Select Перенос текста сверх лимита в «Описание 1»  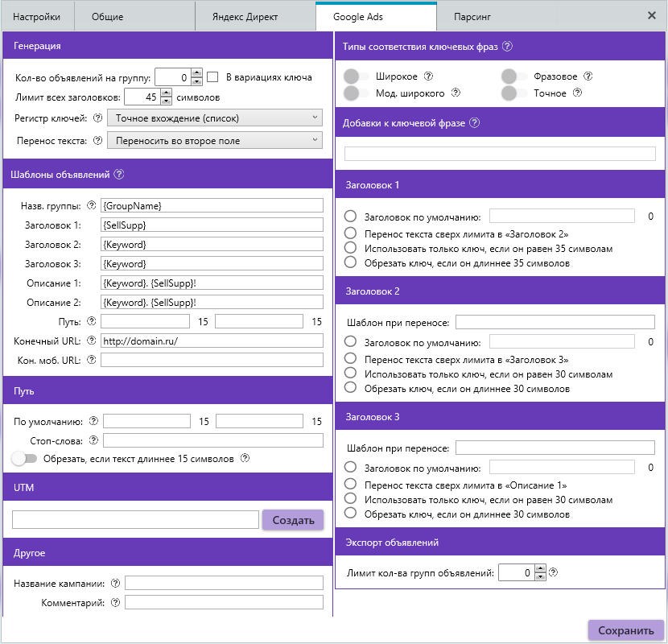pos(350,484)
